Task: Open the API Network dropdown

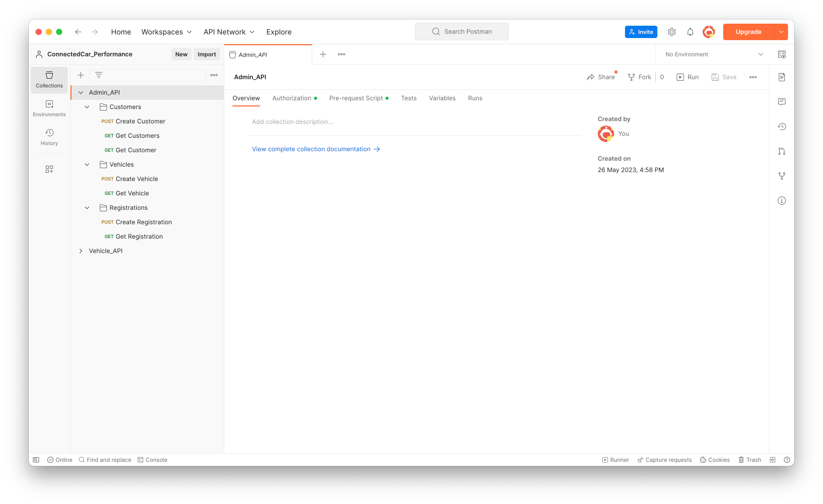Action: click(x=229, y=32)
